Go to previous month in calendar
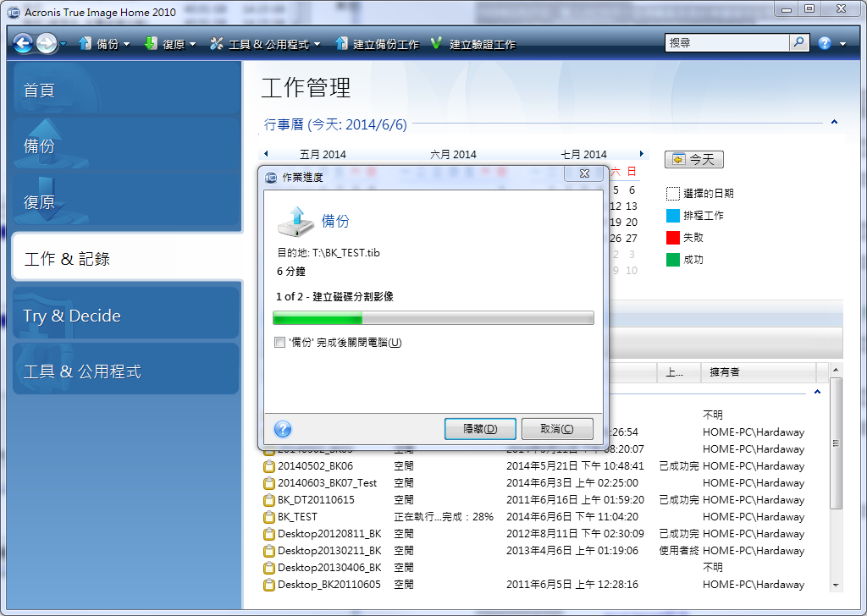The image size is (867, 616). coord(266,154)
